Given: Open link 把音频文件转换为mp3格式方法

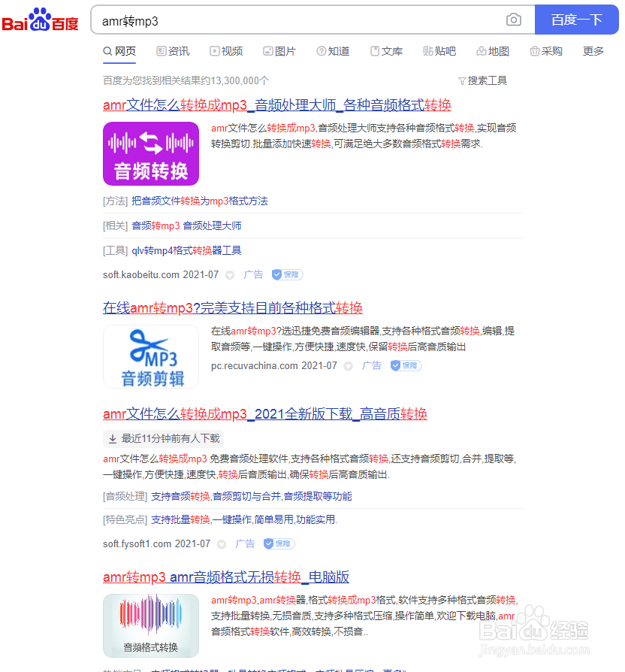Looking at the screenshot, I should (200, 201).
